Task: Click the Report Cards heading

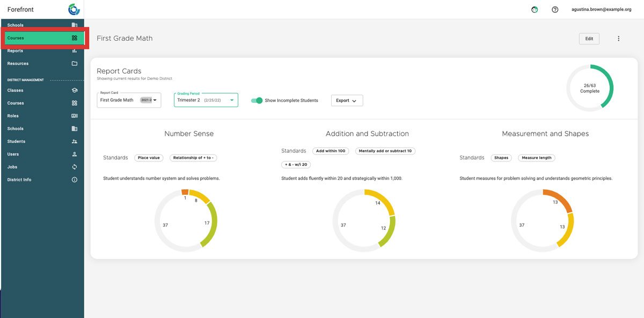Action: (119, 71)
